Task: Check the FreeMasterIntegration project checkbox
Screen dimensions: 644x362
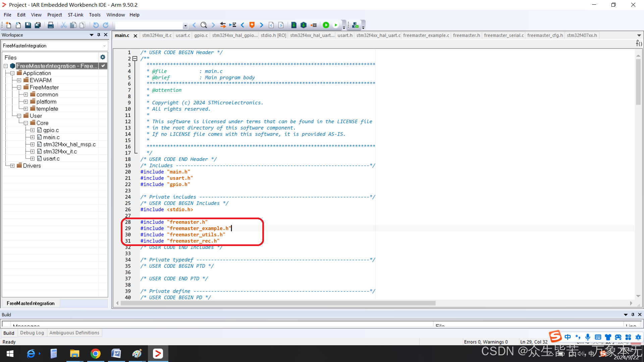Action: 103,66
